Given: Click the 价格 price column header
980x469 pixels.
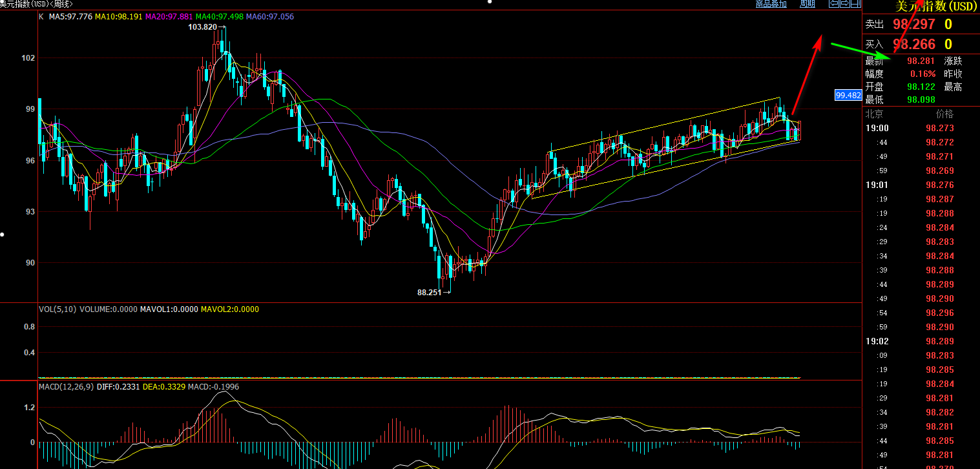Looking at the screenshot, I should pos(944,114).
